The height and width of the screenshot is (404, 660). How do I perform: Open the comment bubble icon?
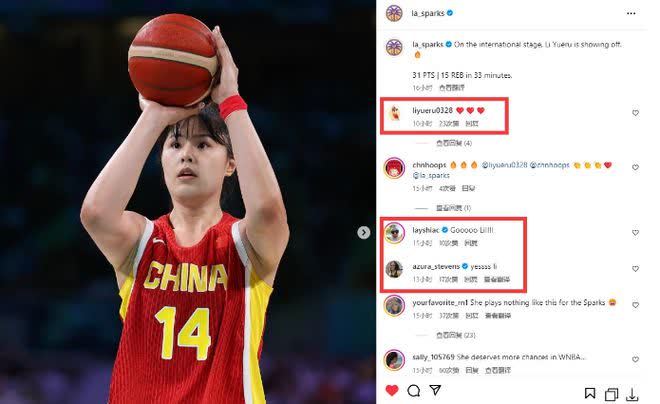click(x=414, y=391)
